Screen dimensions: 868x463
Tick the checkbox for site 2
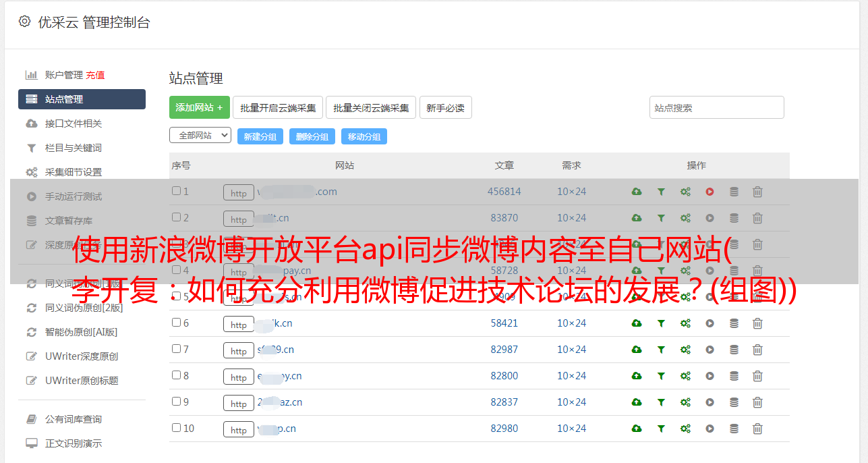[x=176, y=217]
